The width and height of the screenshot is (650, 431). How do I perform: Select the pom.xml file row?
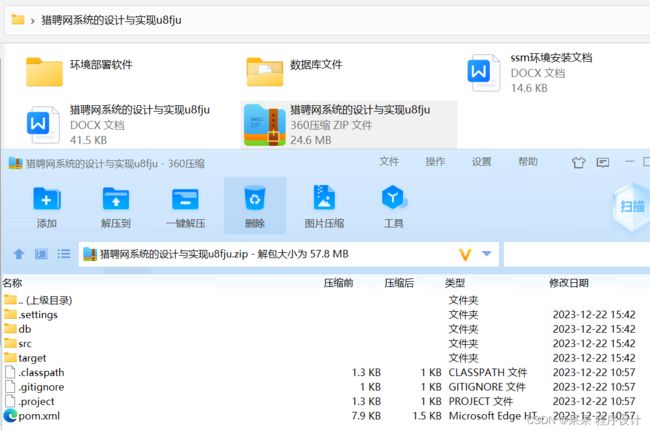pos(325,416)
